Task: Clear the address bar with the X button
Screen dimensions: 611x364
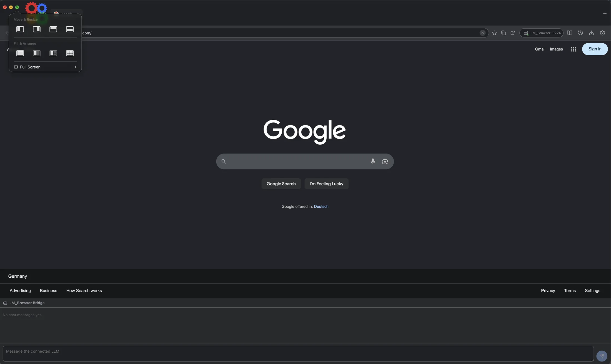Action: [x=482, y=33]
